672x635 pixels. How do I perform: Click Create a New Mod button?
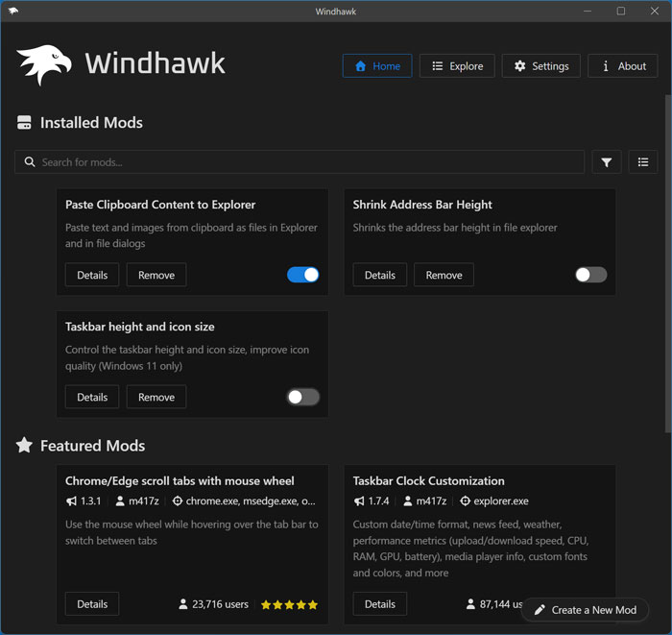585,610
